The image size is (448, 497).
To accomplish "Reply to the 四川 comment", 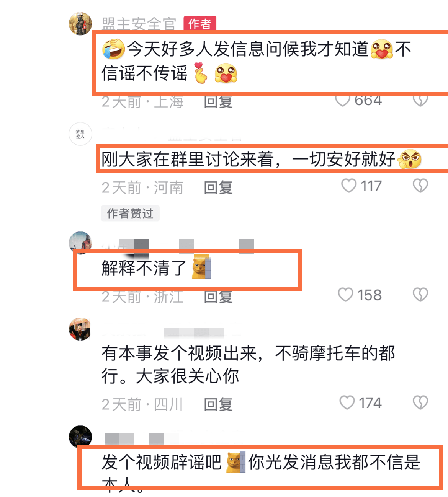I will 218,404.
